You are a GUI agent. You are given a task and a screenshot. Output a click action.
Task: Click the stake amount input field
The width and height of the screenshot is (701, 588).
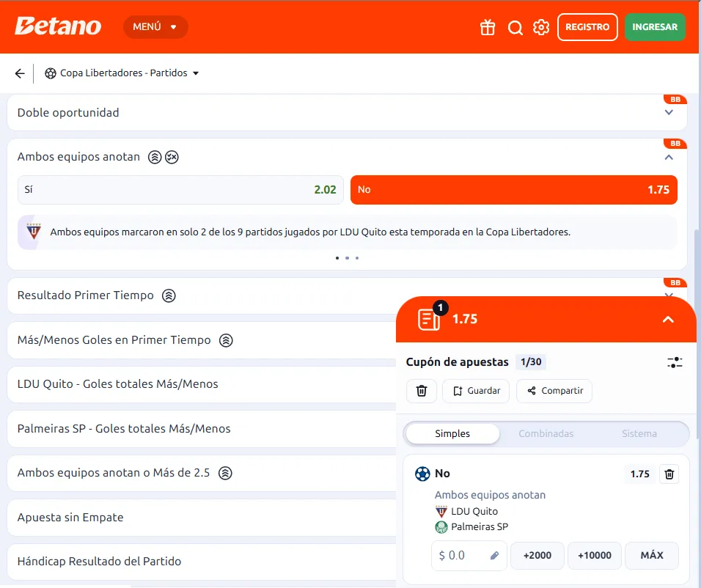469,556
